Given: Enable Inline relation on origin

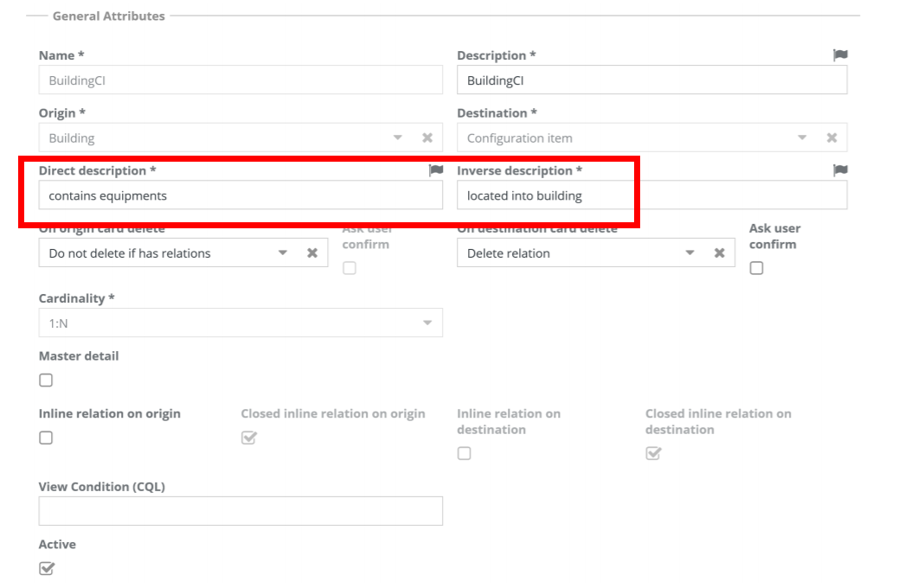Looking at the screenshot, I should coord(46,438).
